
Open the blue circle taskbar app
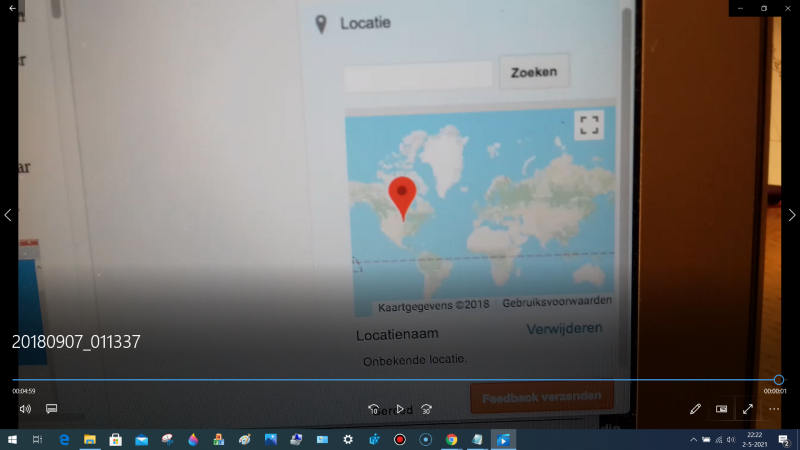click(x=426, y=439)
